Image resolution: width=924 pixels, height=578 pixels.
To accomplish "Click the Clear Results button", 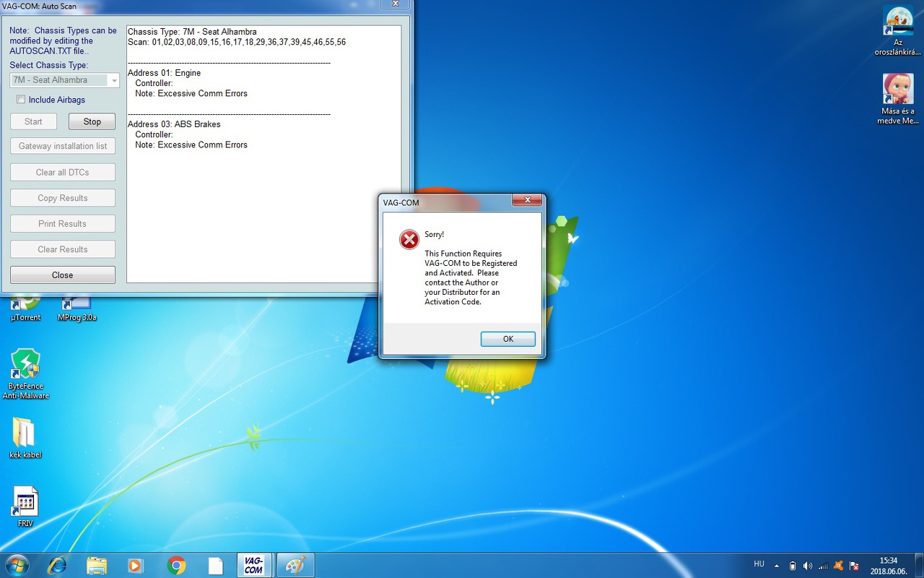I will 63,249.
